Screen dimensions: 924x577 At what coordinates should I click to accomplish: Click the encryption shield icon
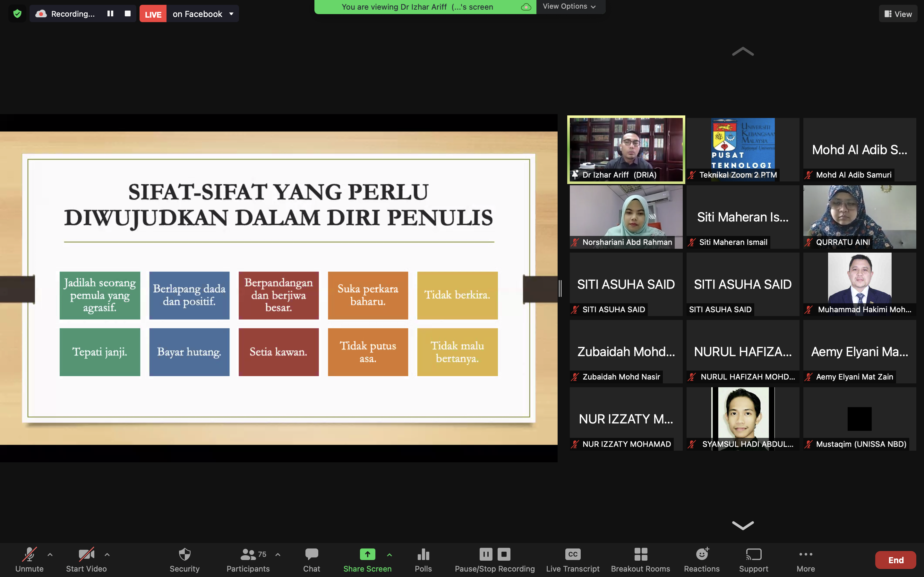17,14
